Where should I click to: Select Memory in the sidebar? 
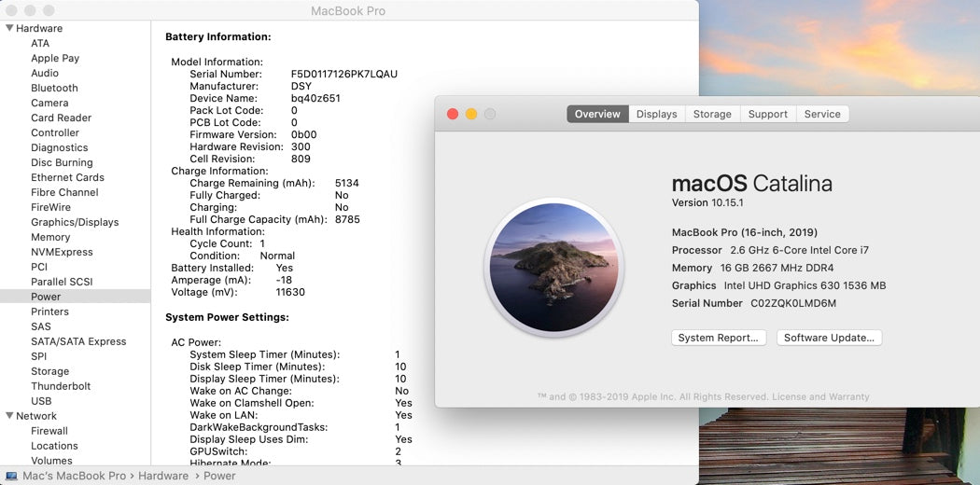pyautogui.click(x=50, y=237)
